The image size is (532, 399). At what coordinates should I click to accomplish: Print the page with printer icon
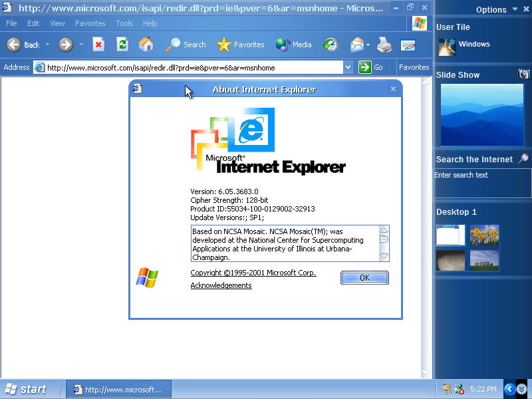[x=384, y=45]
